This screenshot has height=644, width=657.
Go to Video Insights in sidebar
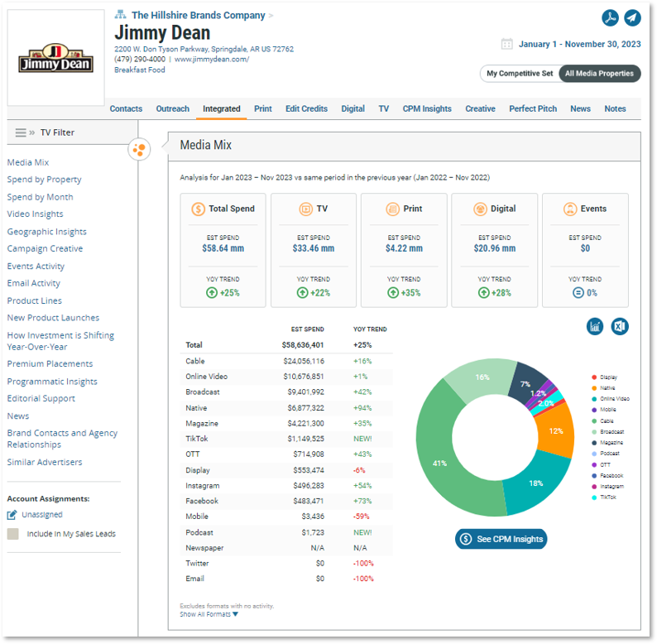[35, 214]
